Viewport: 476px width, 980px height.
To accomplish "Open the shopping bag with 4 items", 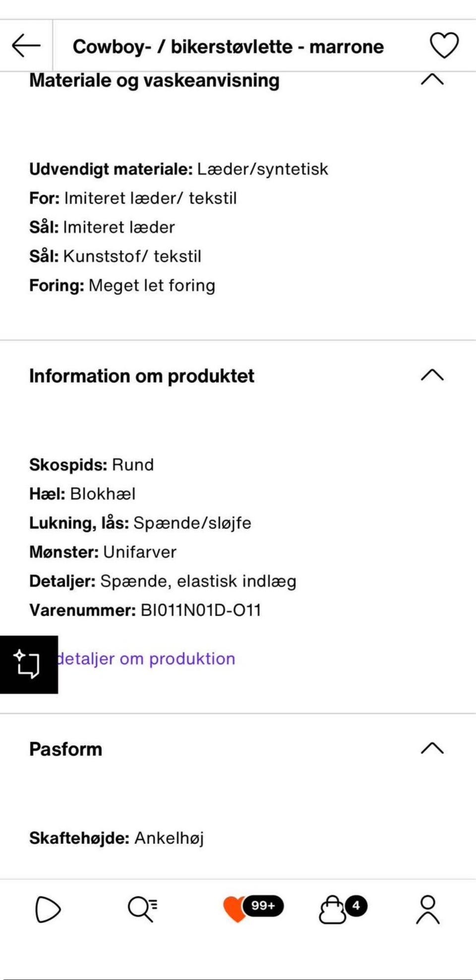I will (x=332, y=910).
